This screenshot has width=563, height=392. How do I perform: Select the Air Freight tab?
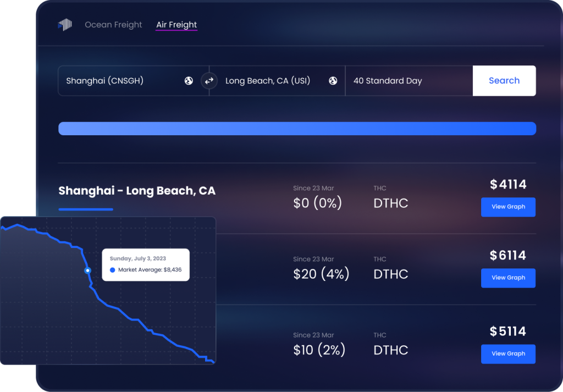[176, 25]
